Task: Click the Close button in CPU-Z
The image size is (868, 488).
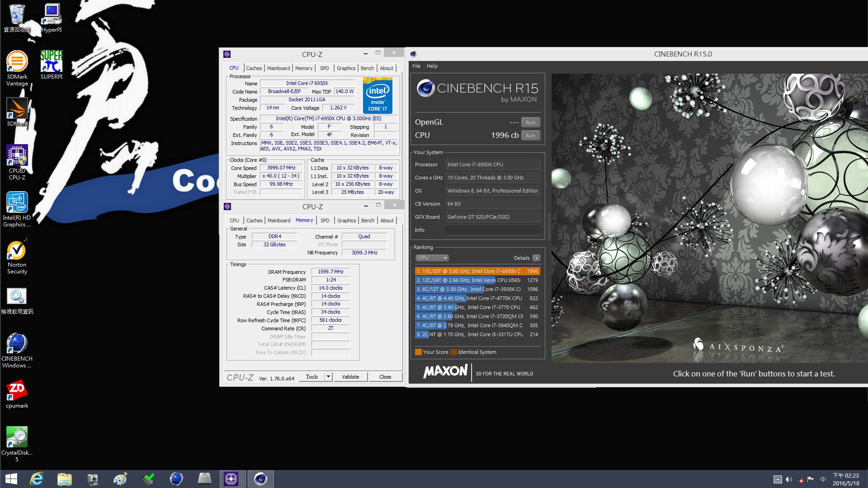Action: pyautogui.click(x=385, y=377)
